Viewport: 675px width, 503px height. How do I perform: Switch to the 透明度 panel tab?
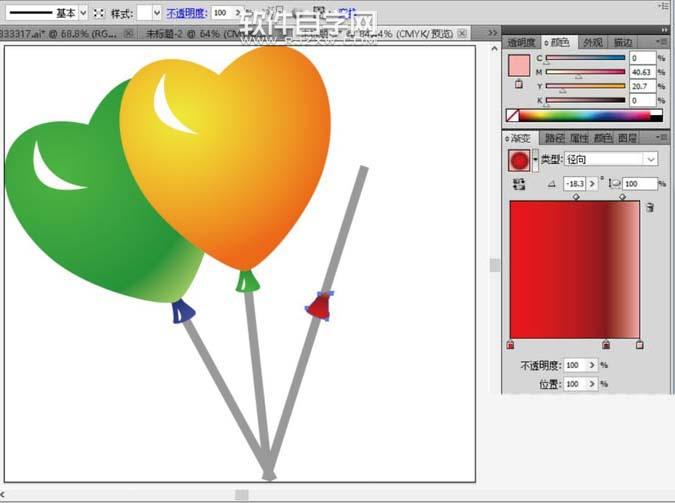click(x=521, y=43)
